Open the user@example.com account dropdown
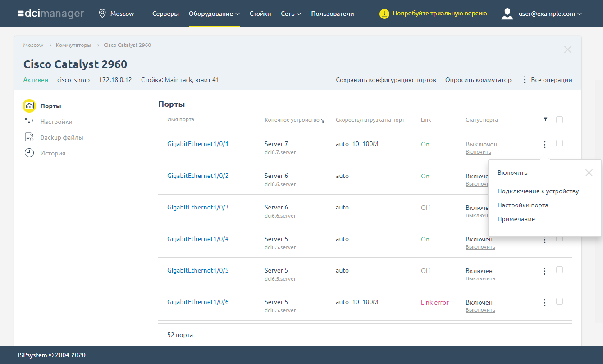 pyautogui.click(x=547, y=14)
